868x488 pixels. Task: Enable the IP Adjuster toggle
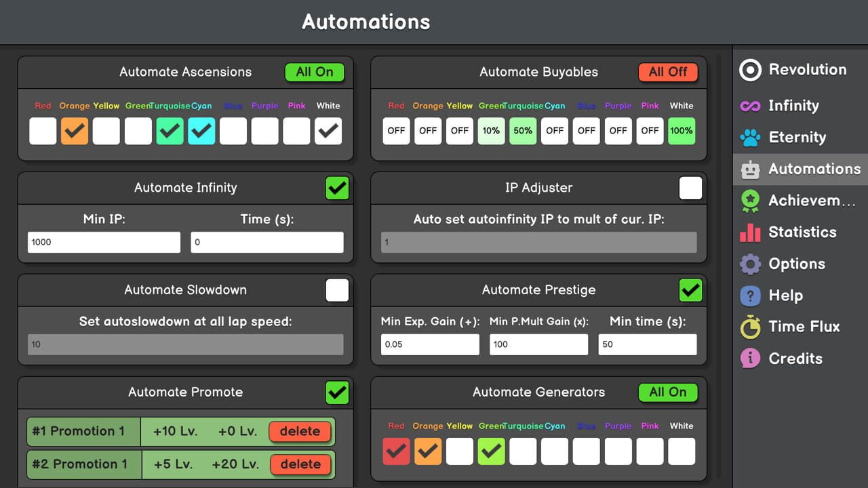pos(690,188)
